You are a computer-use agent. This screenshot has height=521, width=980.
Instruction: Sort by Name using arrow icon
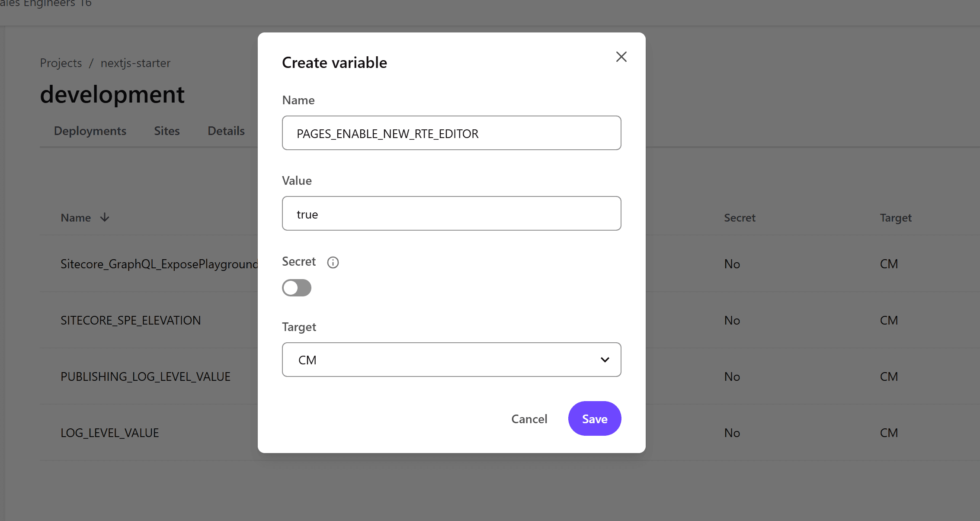pyautogui.click(x=105, y=218)
